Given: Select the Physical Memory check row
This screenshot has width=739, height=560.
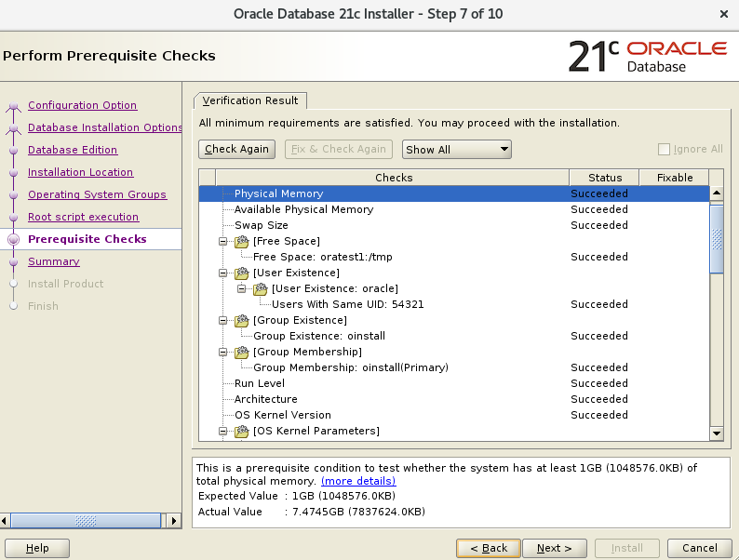Looking at the screenshot, I should click(x=454, y=194).
